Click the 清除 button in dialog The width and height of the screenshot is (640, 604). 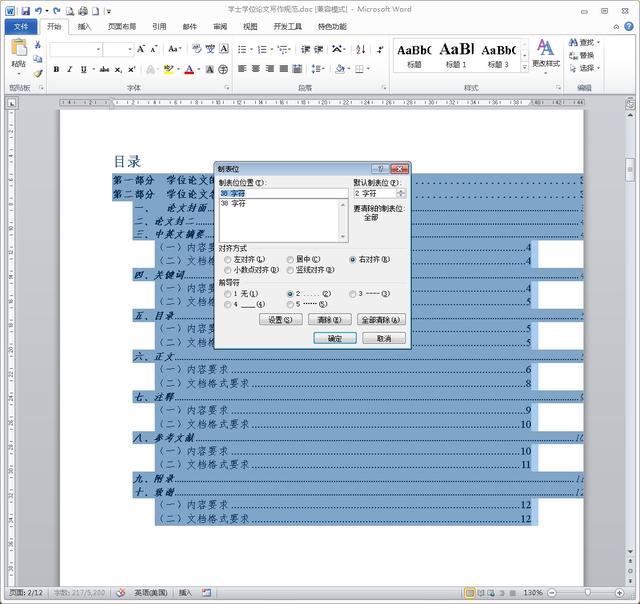[330, 320]
